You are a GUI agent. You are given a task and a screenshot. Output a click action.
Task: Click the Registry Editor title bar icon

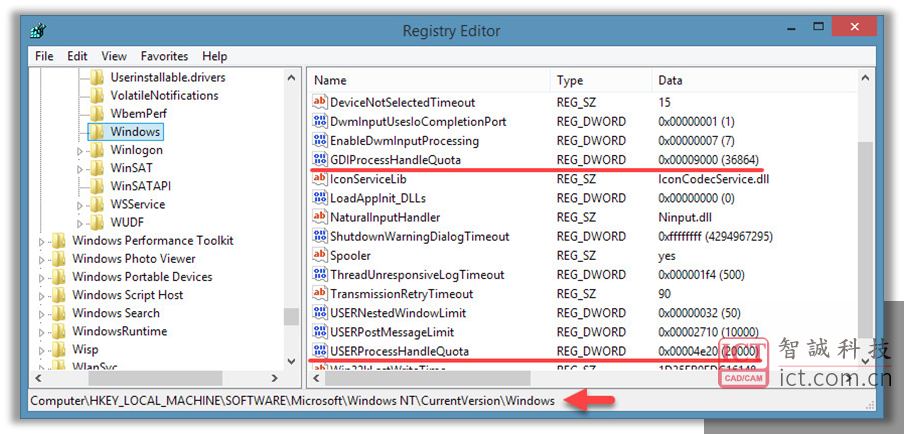pos(38,30)
